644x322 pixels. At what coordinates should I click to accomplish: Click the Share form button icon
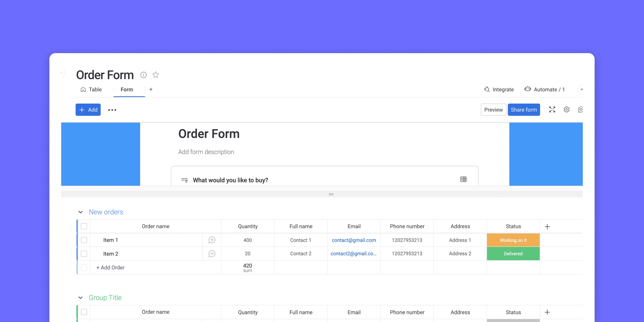pyautogui.click(x=524, y=109)
